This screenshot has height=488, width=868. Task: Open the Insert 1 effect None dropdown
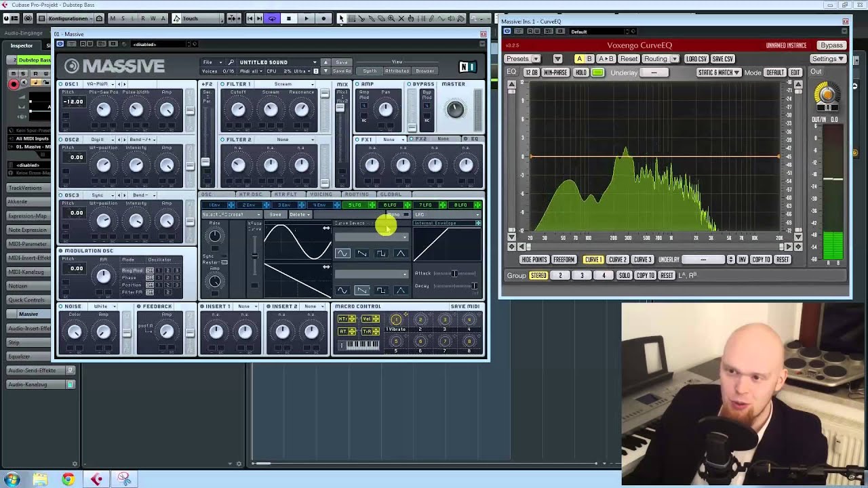(x=247, y=306)
